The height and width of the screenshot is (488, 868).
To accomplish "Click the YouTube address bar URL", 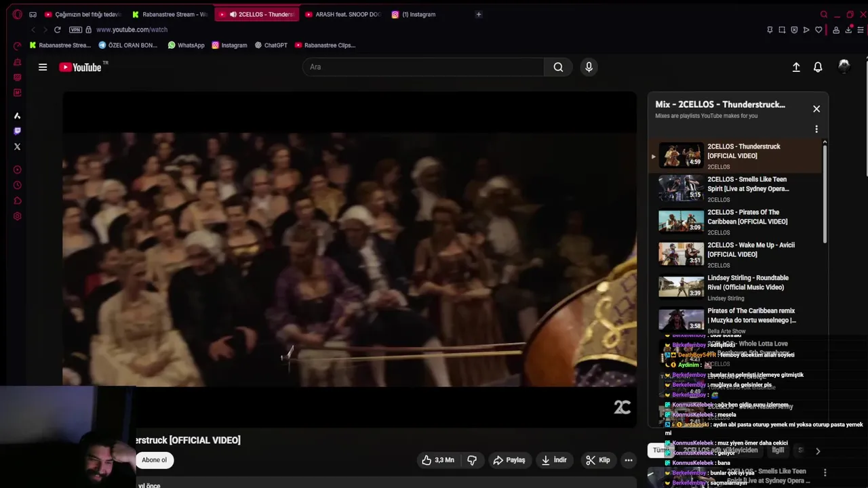I will click(x=132, y=30).
